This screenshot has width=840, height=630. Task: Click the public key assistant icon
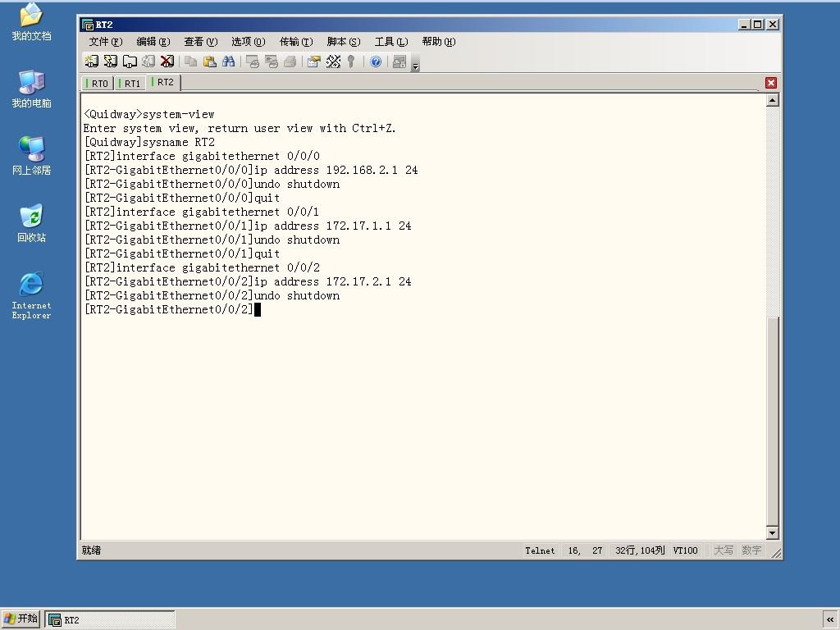coord(351,62)
